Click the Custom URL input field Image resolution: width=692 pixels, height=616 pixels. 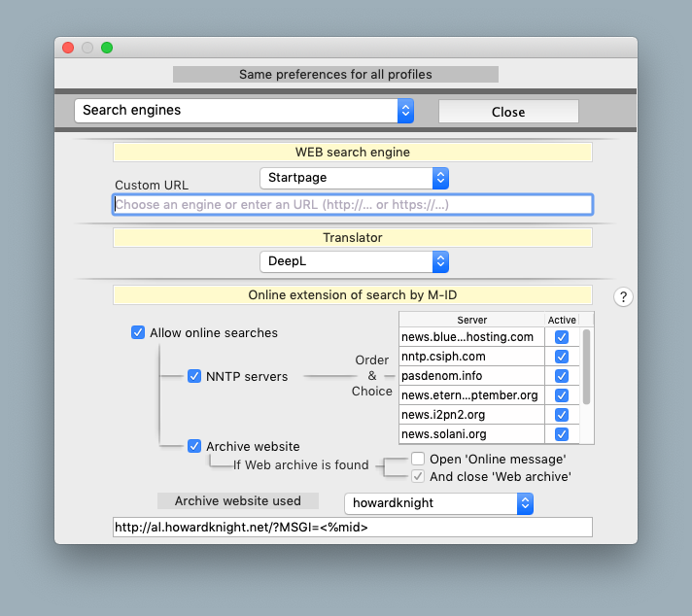click(x=352, y=205)
